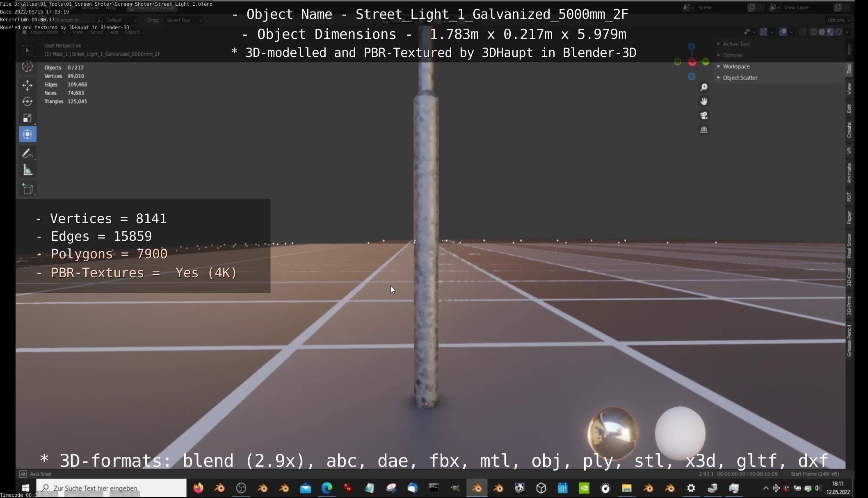
Task: Select the Scale tool
Action: [x=27, y=118]
